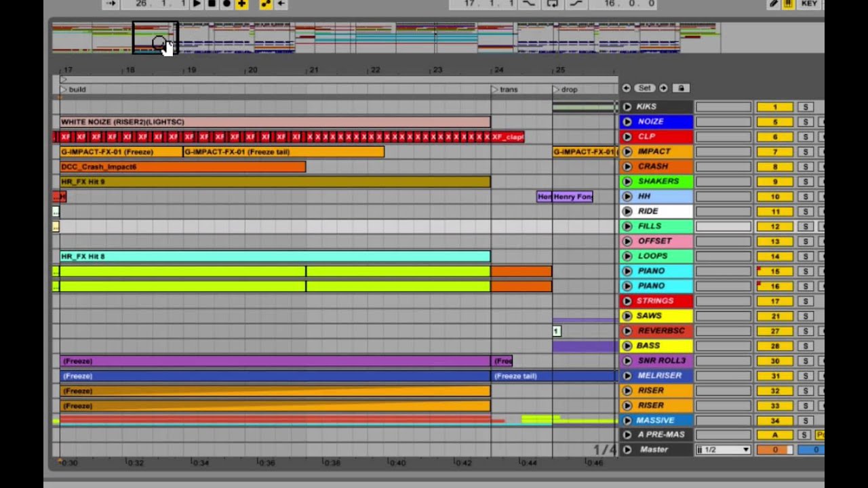
Task: Select the OFFSET track title
Action: [656, 241]
